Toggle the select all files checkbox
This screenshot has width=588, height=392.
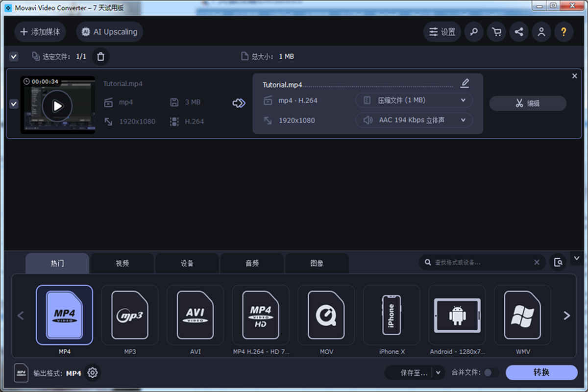pyautogui.click(x=14, y=57)
